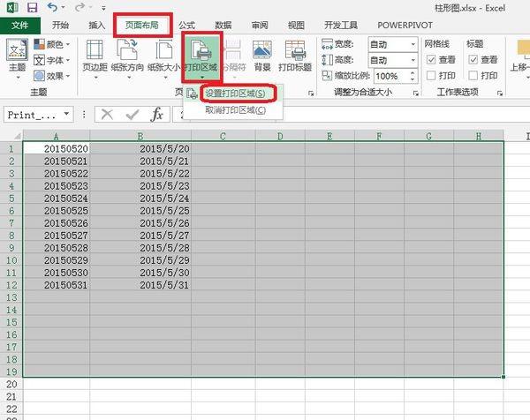The width and height of the screenshot is (530, 420).
Task: Choose Clear Print Area (取消打印区域)
Action: (x=233, y=109)
